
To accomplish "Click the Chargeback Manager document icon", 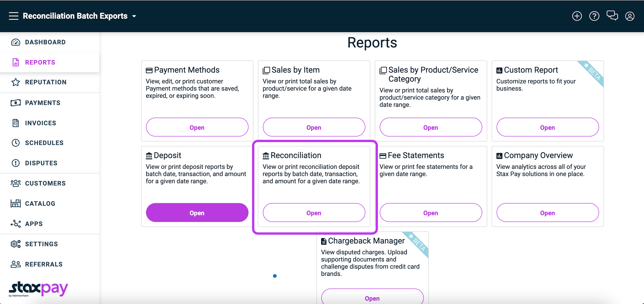I will 324,241.
